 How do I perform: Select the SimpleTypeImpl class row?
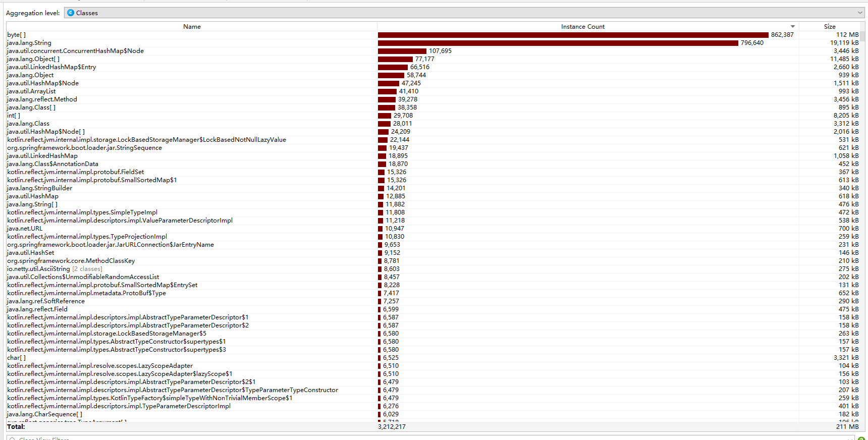pos(433,212)
